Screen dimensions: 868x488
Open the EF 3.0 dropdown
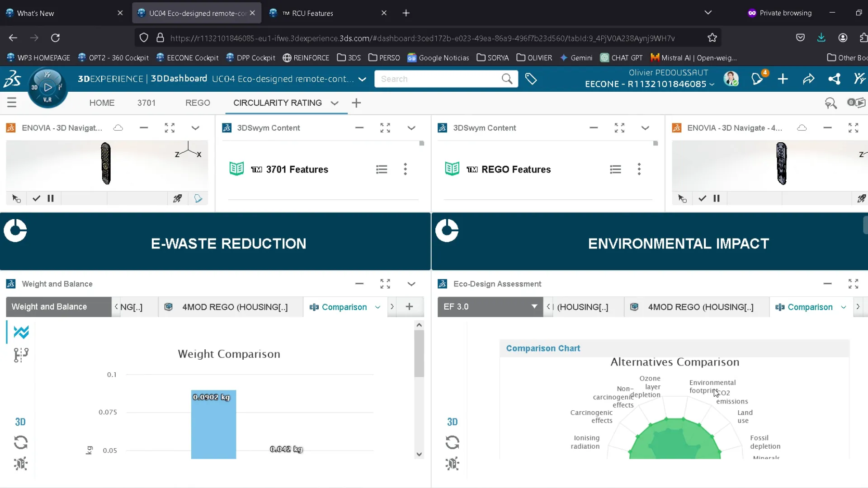(x=490, y=307)
